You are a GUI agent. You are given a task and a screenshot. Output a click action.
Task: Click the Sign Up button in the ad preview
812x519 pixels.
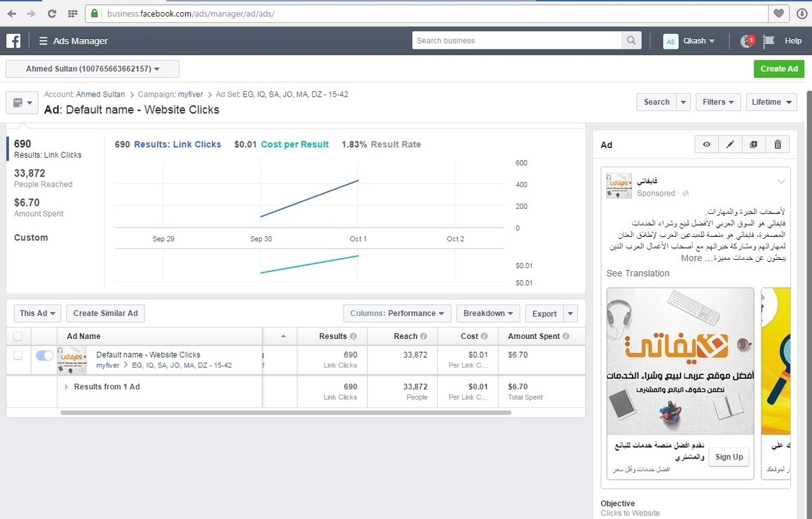pyautogui.click(x=729, y=457)
